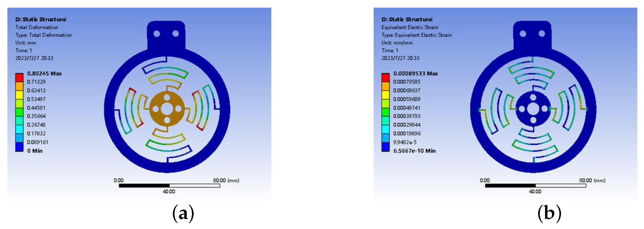Click the "80.00 (mm)" scale label in plot (a)

[x=226, y=181]
